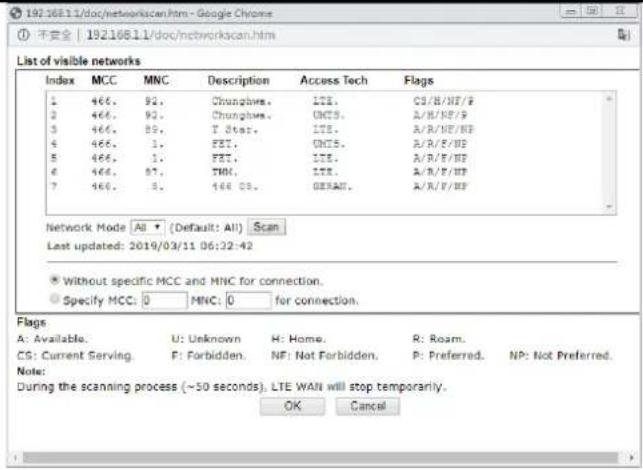Select the 'Specify MCC' radio button
This screenshot has width=643, height=470.
(x=54, y=299)
